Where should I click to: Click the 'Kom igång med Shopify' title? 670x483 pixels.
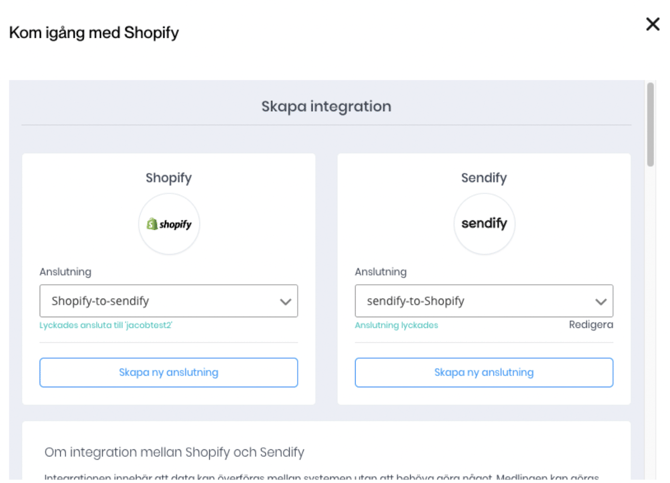[x=94, y=32]
